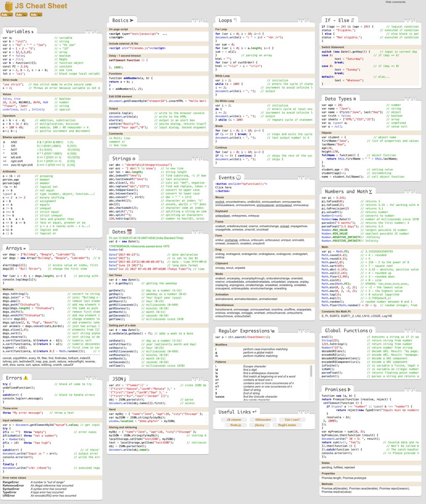Open help icon on Global Functions panel
The image size is (426, 504).
pos(405,331)
